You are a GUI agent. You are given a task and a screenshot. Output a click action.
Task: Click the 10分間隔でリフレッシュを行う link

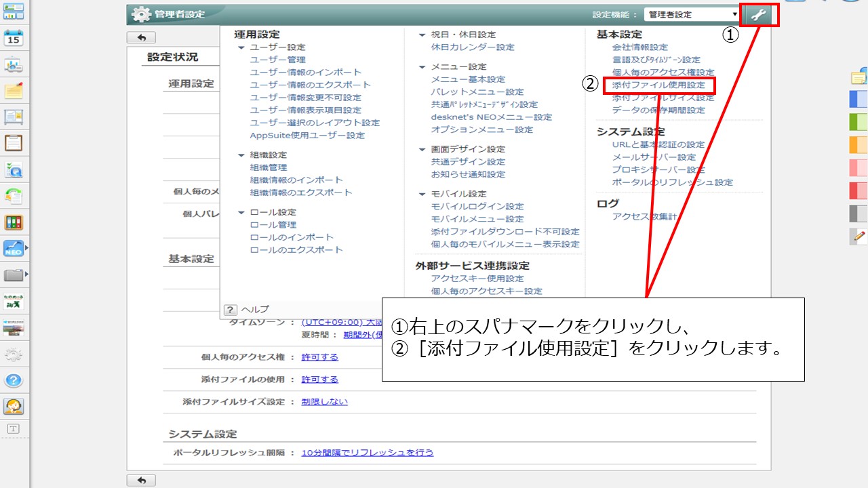pos(367,453)
